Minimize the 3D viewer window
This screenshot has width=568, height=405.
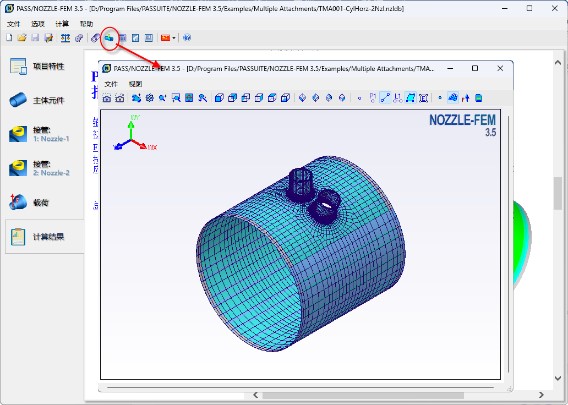450,68
